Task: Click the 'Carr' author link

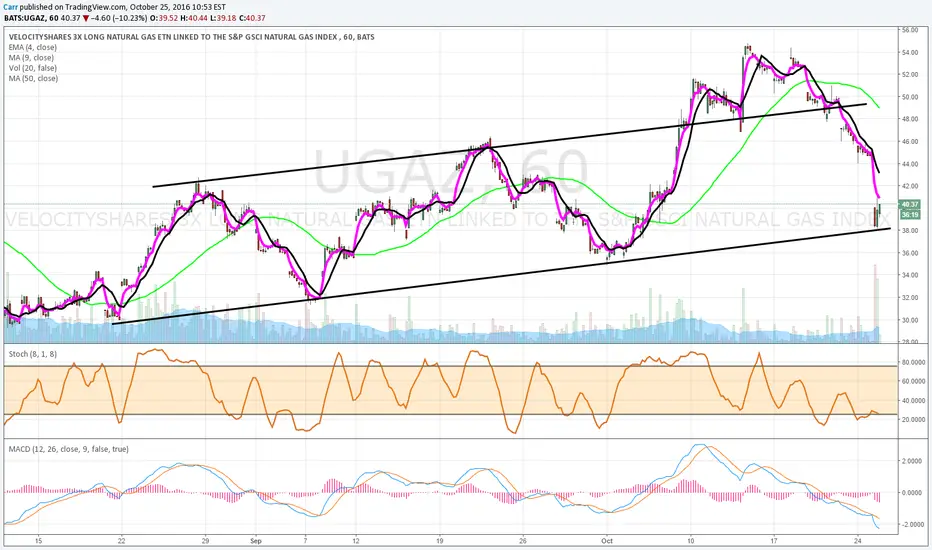Action: coord(11,7)
